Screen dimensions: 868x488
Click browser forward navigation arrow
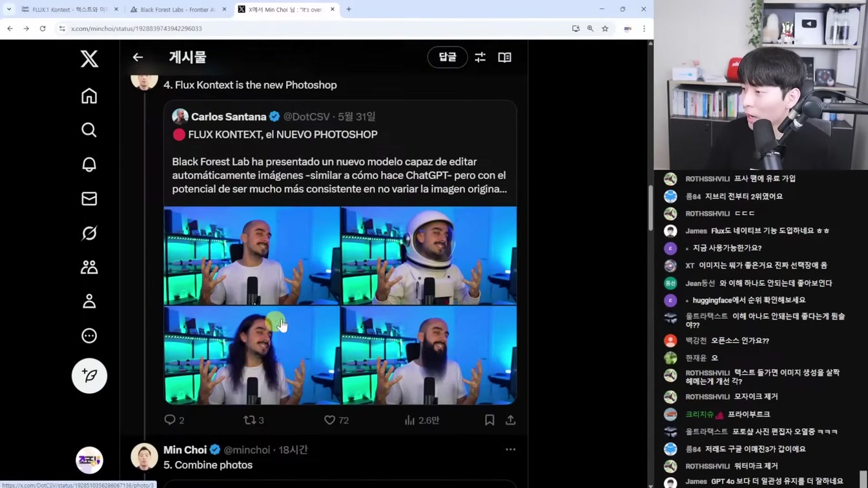click(x=26, y=28)
